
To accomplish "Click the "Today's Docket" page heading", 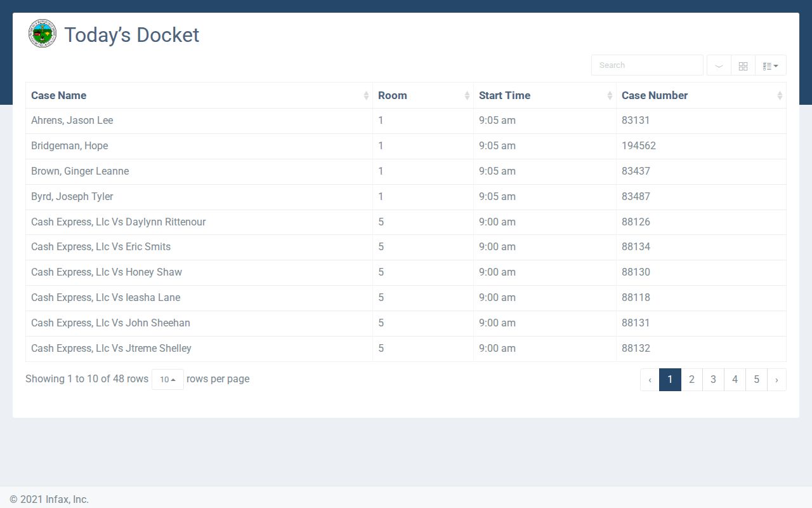I will pos(132,35).
